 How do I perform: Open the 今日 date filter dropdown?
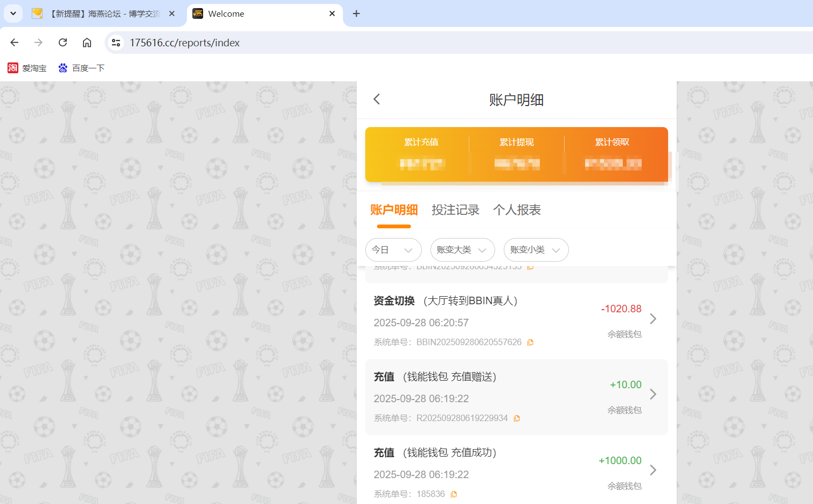click(393, 249)
